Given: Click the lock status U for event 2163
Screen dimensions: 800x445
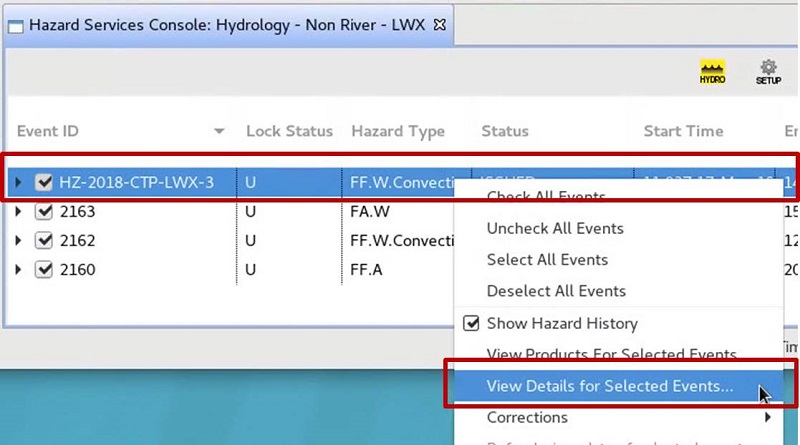Looking at the screenshot, I should pos(250,211).
